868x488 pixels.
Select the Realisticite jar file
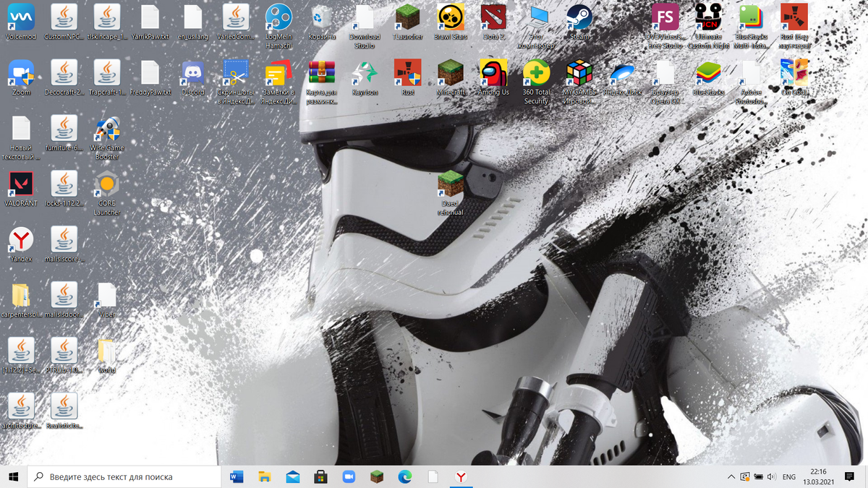pyautogui.click(x=64, y=411)
